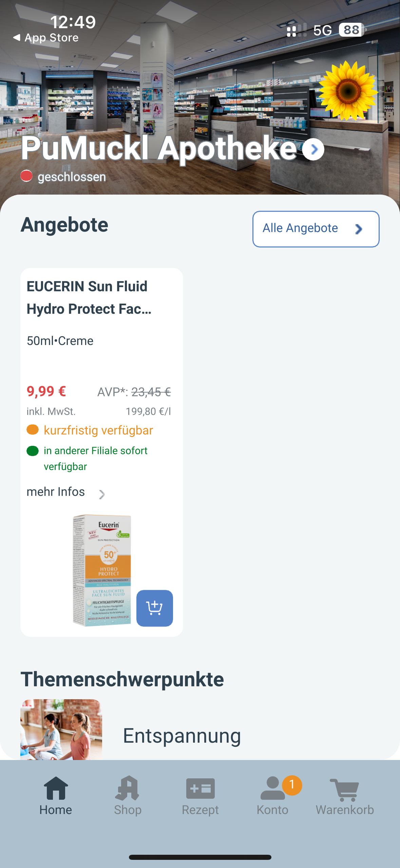
Task: Tap the sunflower icon in header
Action: (348, 90)
